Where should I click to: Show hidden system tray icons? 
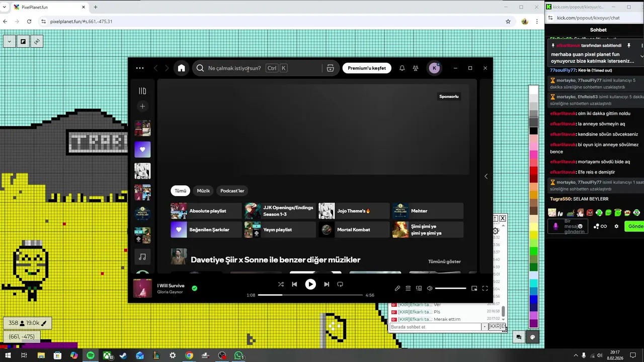[x=576, y=355]
